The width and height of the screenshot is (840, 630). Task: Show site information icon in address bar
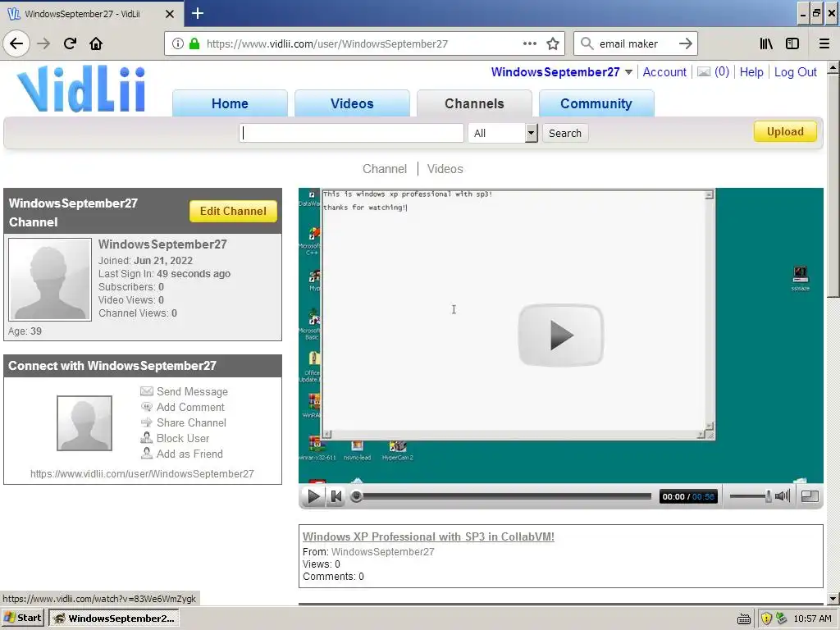[178, 44]
